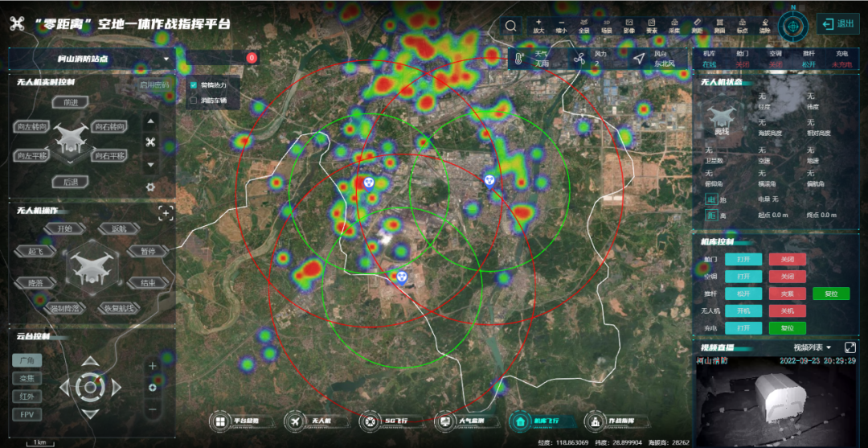Click gimbal zoom-in plus button
868x448 pixels.
point(153,366)
